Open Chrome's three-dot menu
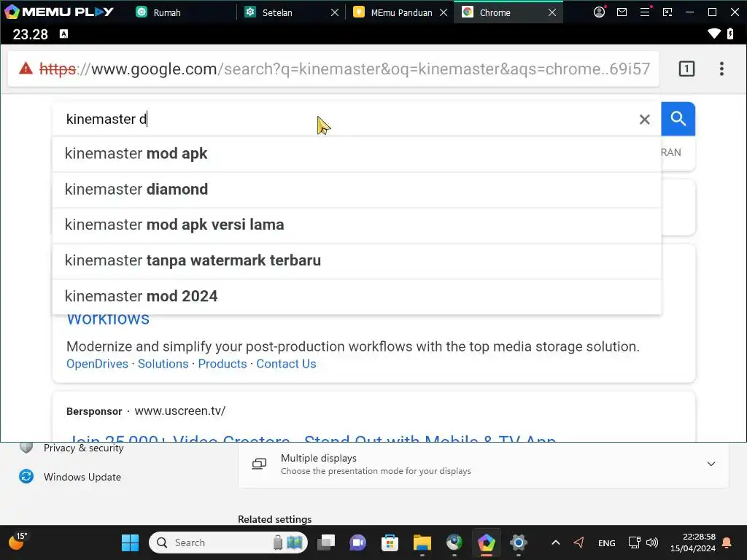This screenshot has height=560, width=747. click(721, 69)
